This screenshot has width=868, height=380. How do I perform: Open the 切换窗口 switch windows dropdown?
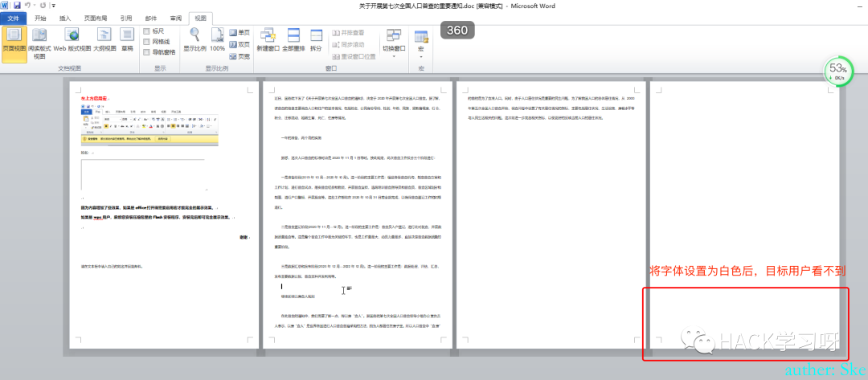pyautogui.click(x=394, y=43)
